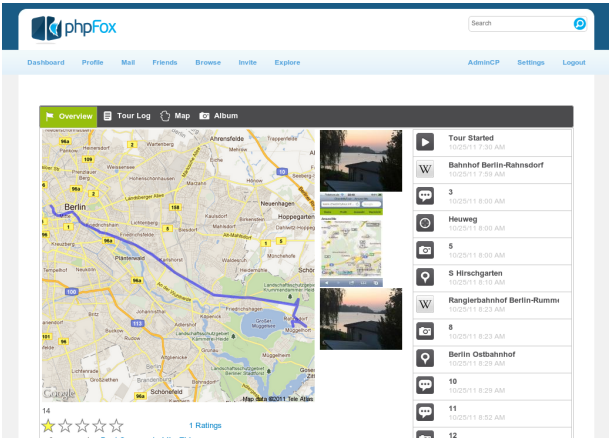Click the Browse navigation link
Image resolution: width=611 pixels, height=439 pixels.
[x=208, y=62]
